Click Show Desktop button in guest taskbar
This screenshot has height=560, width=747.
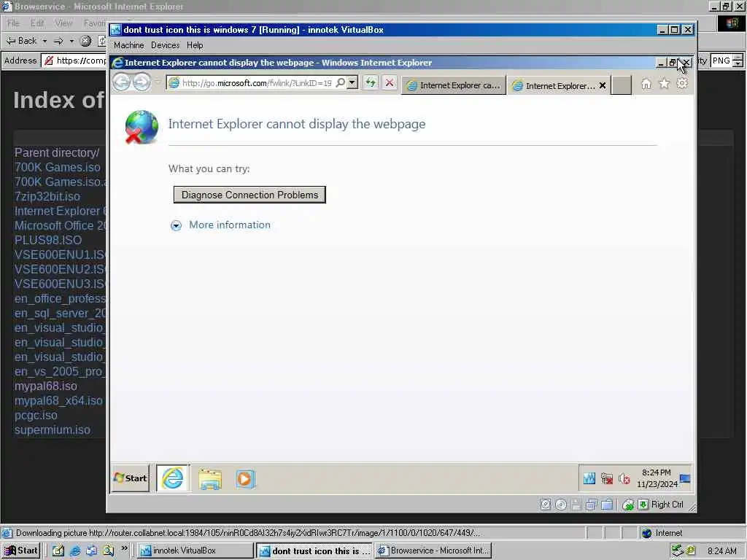(x=685, y=478)
